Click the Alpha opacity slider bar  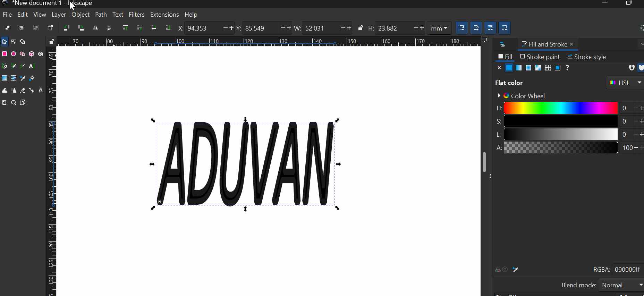(x=560, y=148)
